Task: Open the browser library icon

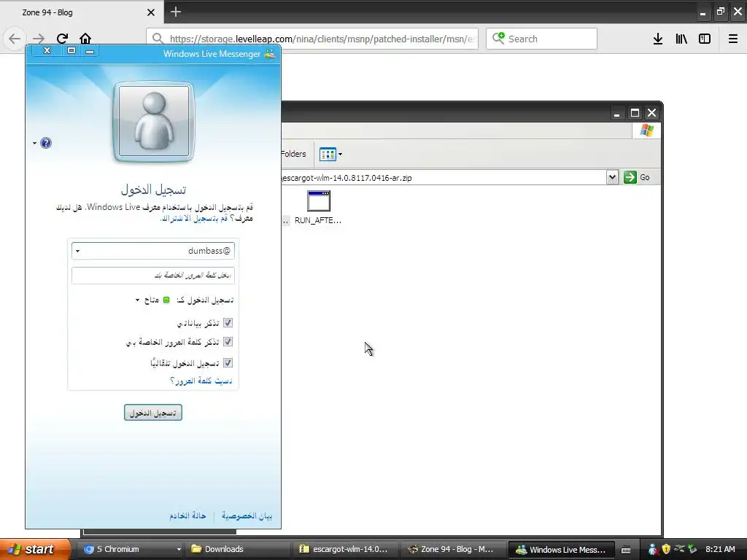Action: tap(681, 39)
